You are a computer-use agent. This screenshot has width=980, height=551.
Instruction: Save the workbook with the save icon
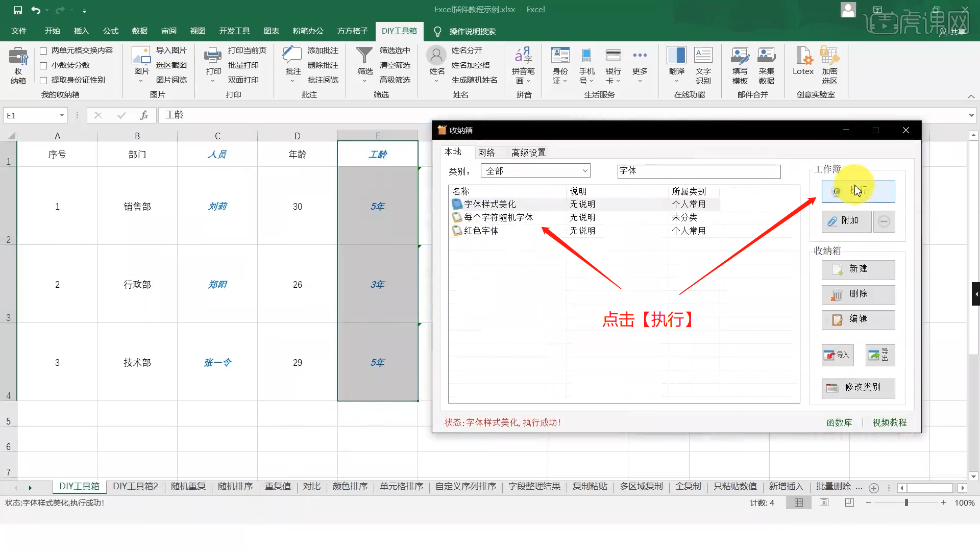17,10
